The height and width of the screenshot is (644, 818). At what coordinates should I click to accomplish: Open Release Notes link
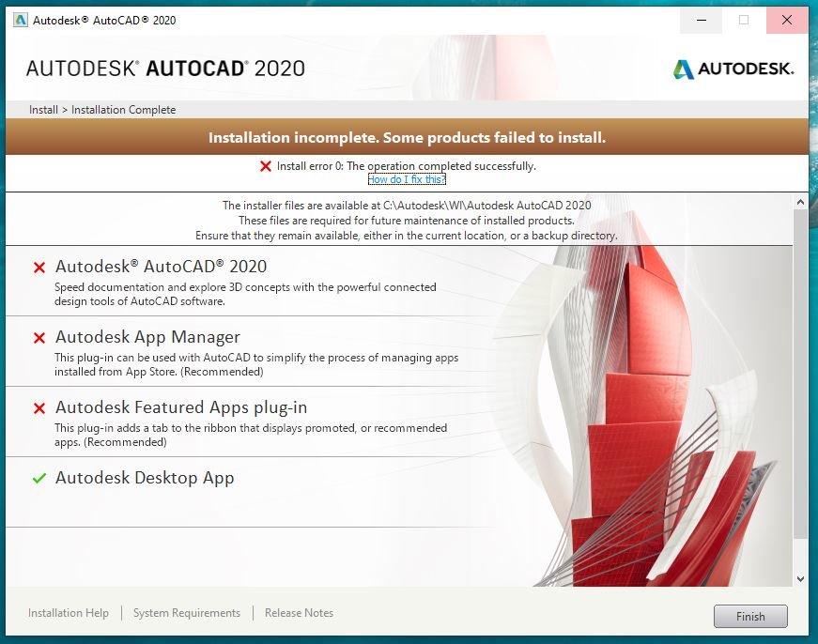pyautogui.click(x=299, y=613)
